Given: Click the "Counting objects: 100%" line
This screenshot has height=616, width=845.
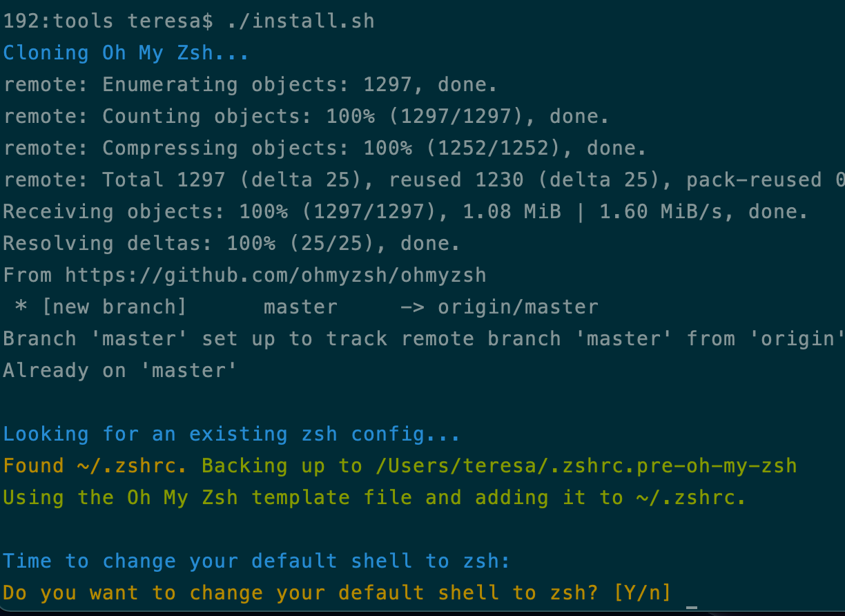Looking at the screenshot, I should coord(306,117).
